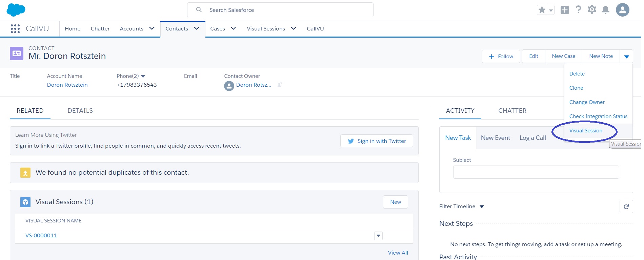Select Visual Session from the actions menu
The image size is (644, 260).
(586, 131)
